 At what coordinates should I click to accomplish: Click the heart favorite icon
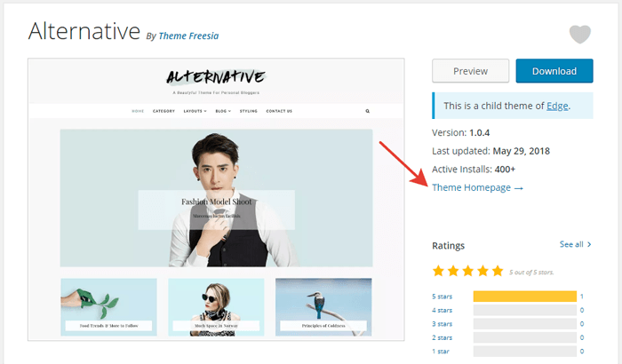click(580, 34)
